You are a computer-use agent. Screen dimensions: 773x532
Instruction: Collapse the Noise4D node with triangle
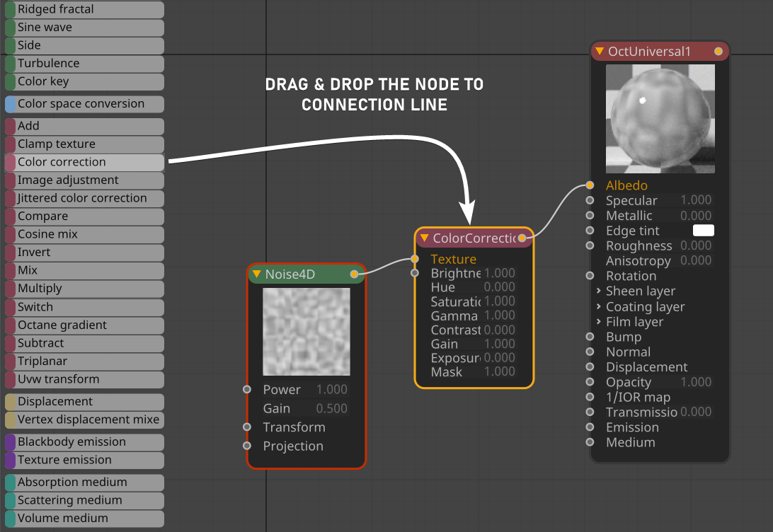(257, 274)
